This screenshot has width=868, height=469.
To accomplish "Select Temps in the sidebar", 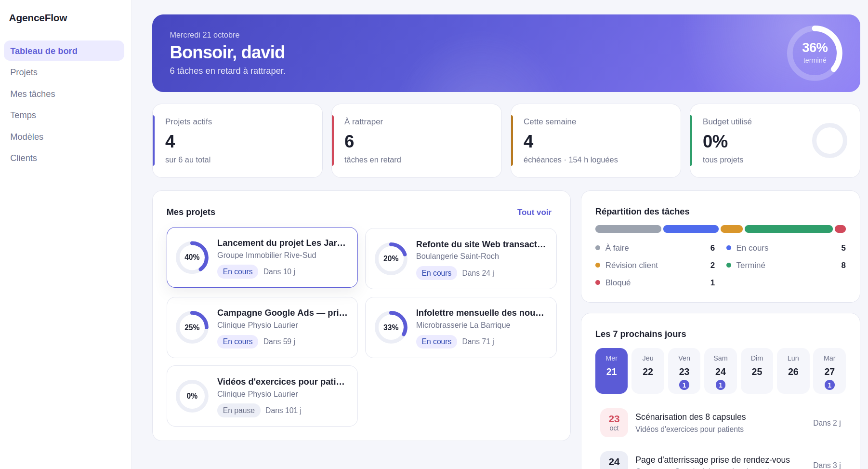I will click(x=64, y=115).
